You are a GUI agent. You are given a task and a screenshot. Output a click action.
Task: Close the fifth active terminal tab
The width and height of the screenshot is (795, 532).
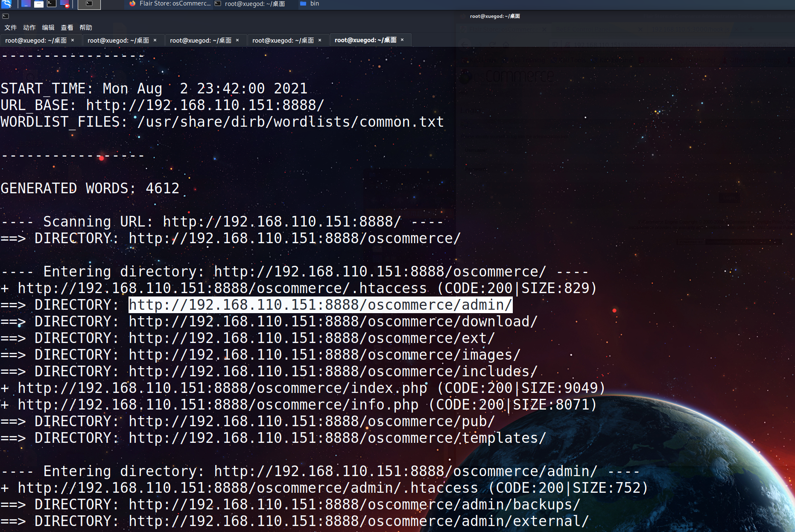402,40
